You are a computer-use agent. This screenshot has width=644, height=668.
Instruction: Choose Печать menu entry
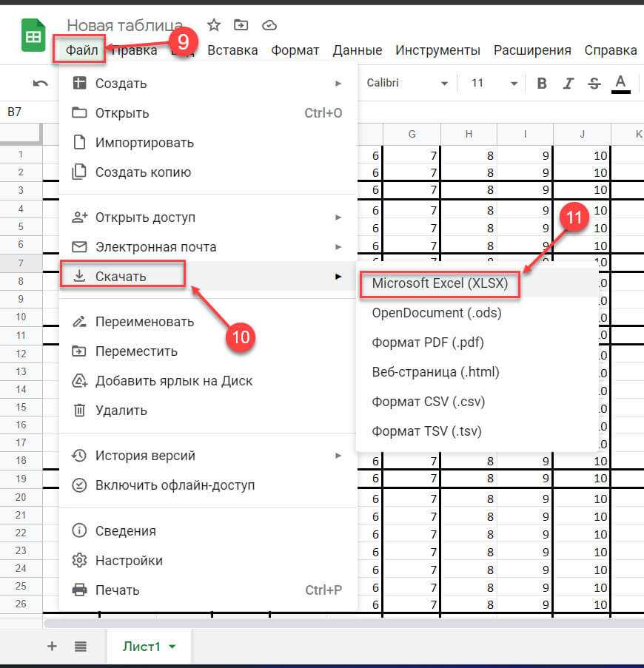[x=208, y=590]
